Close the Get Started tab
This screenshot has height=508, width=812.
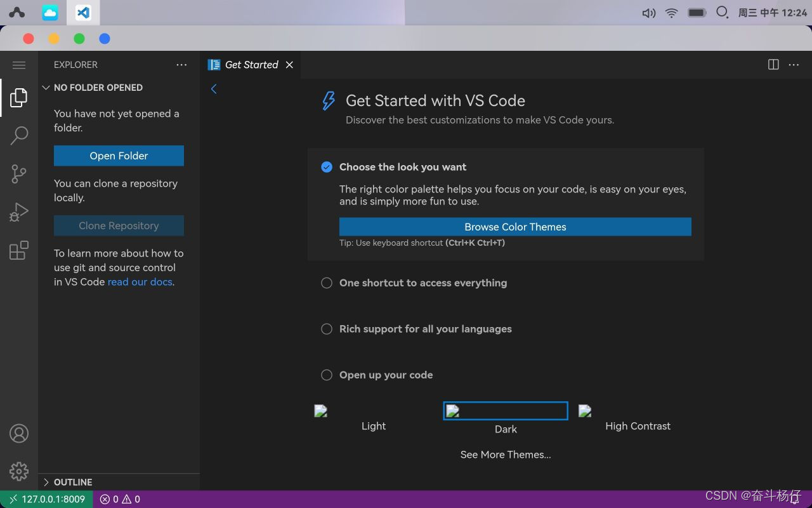(289, 65)
